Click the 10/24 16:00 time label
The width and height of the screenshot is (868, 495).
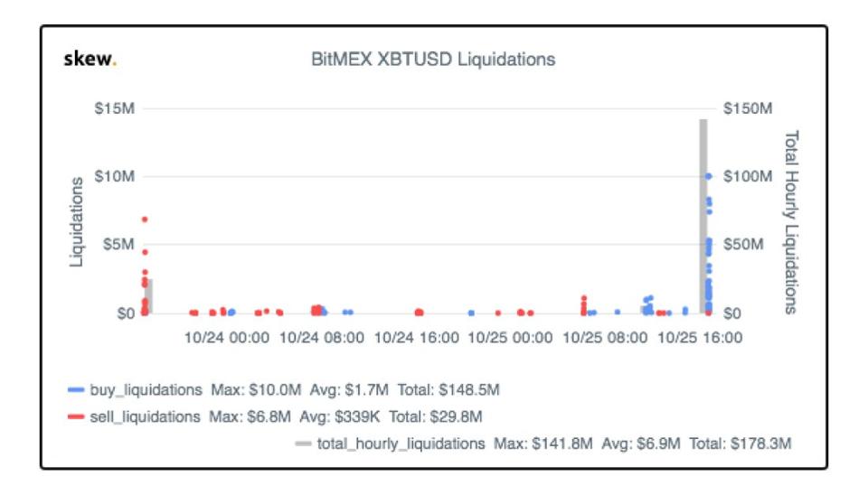pyautogui.click(x=416, y=337)
